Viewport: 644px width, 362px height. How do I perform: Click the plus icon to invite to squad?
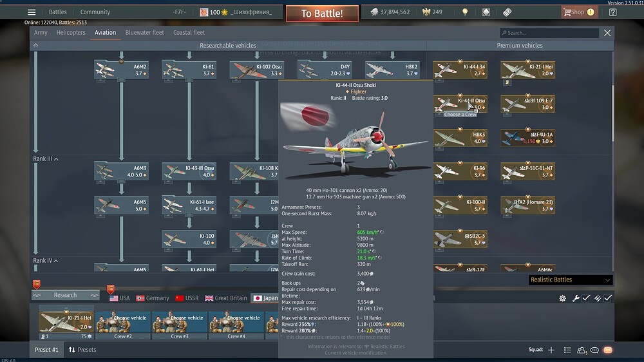click(551, 350)
